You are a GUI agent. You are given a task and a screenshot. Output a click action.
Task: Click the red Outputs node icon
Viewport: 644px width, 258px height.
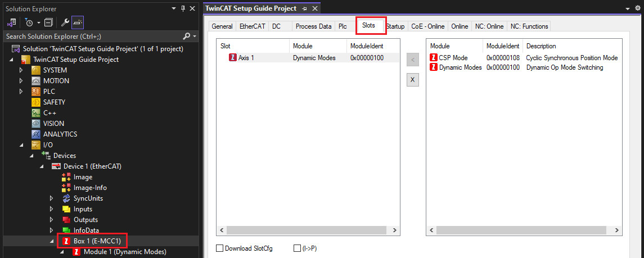(66, 219)
